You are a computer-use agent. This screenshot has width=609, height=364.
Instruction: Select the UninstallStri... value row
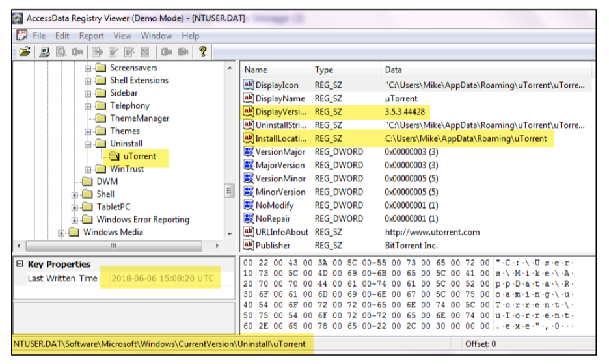tap(417, 125)
